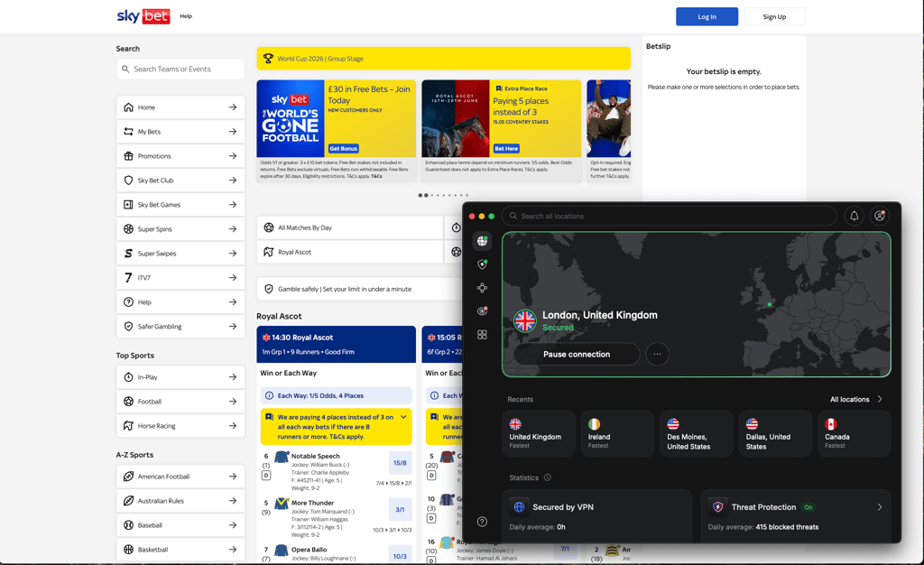Click the Gamble safely shield icon

pos(269,289)
